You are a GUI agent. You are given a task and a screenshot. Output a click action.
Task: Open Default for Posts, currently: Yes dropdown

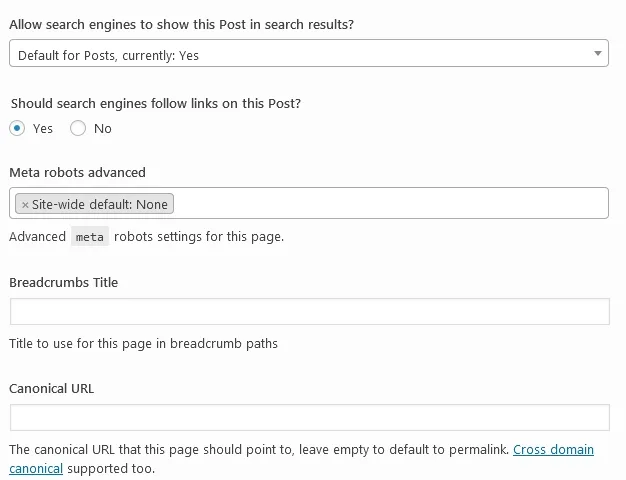click(x=309, y=53)
